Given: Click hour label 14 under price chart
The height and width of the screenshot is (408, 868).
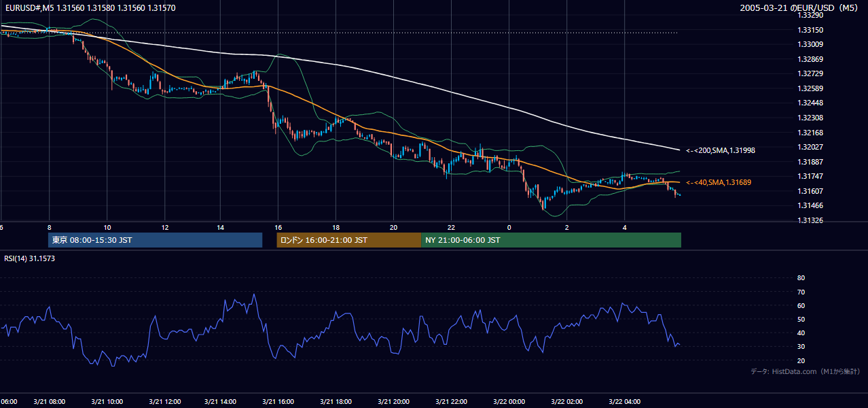Looking at the screenshot, I should point(221,227).
